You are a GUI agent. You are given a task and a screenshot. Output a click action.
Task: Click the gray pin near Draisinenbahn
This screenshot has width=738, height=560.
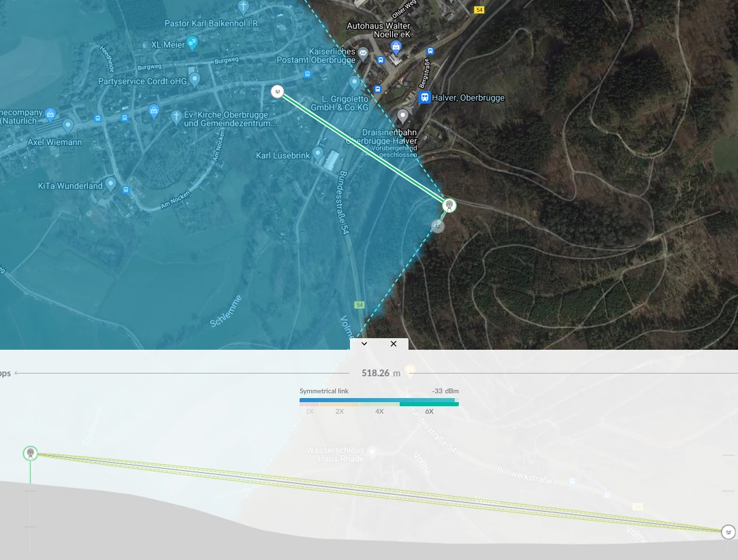point(402,116)
